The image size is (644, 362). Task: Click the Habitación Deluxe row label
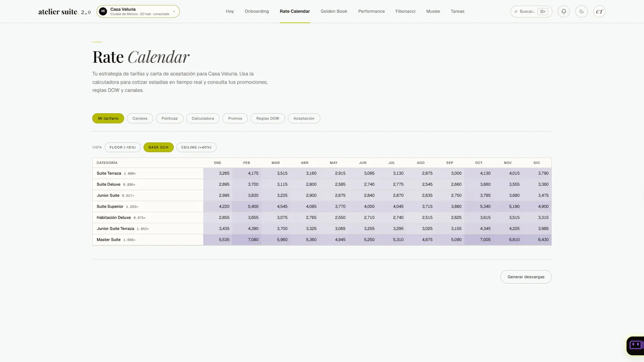[x=114, y=218]
